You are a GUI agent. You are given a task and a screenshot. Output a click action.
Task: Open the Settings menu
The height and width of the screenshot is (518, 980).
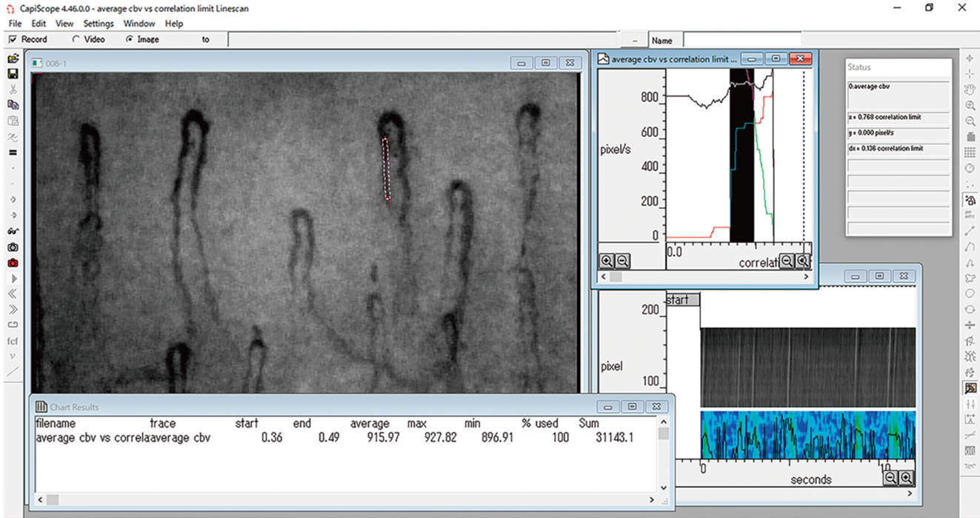99,24
